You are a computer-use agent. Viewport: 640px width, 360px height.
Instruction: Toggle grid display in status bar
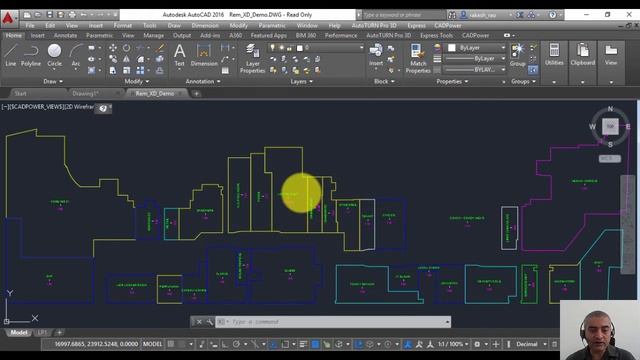point(171,344)
